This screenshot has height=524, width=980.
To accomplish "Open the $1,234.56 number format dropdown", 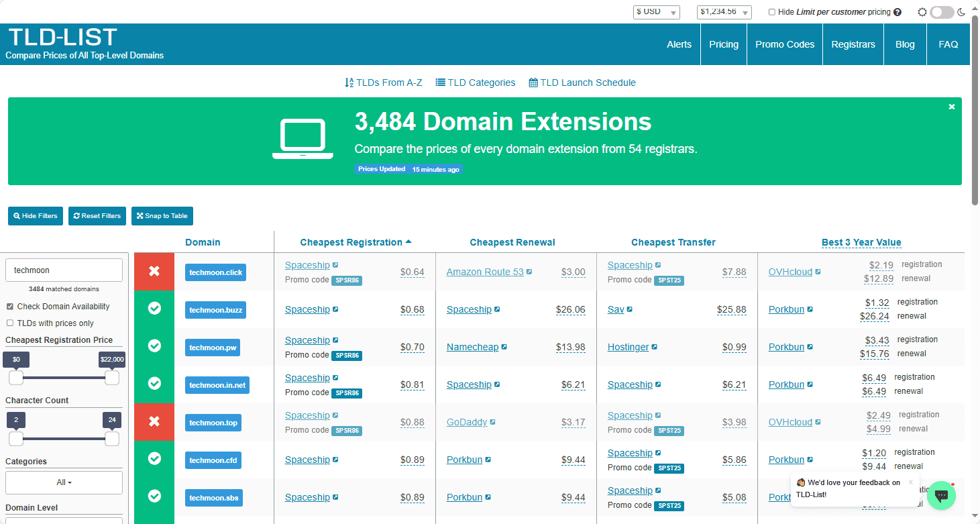I will [724, 12].
